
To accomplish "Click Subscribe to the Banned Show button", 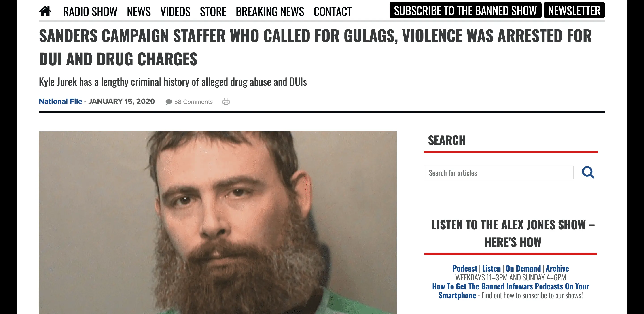I will tap(465, 10).
